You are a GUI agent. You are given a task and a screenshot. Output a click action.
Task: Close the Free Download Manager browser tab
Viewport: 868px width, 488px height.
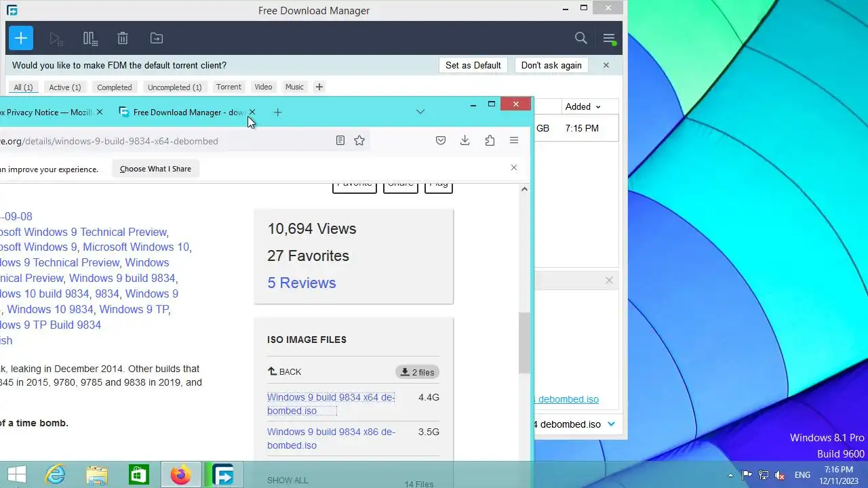[252, 112]
